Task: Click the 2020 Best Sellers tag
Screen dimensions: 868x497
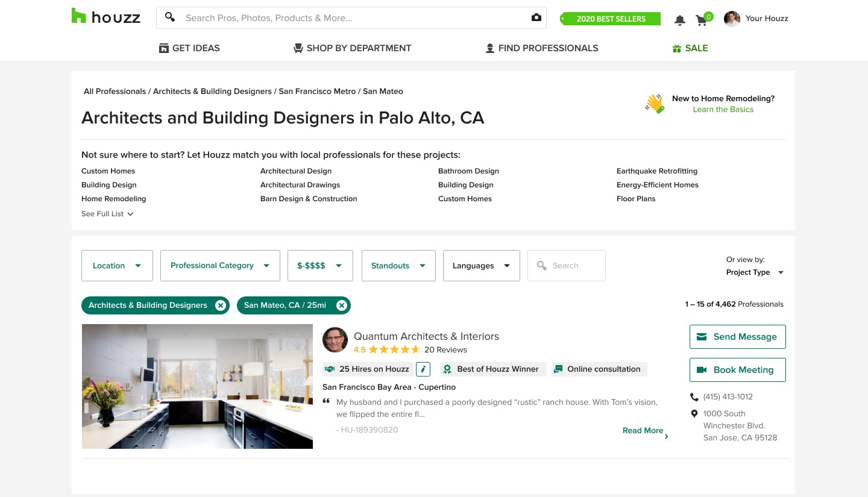Action: click(610, 19)
